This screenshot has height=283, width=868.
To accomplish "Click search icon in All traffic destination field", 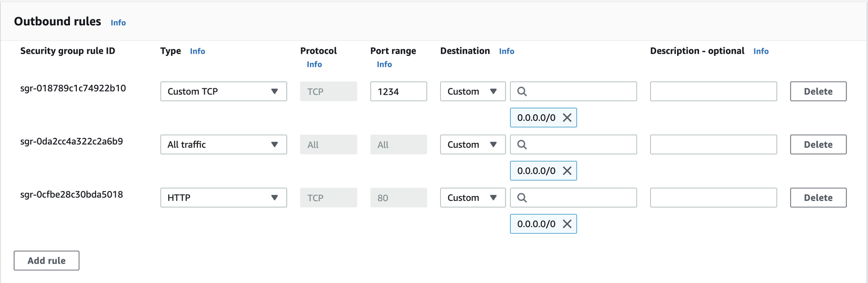I will (x=522, y=145).
